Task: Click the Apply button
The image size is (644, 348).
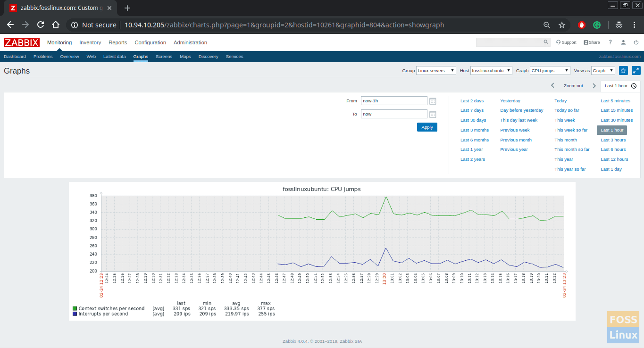Action: (427, 127)
